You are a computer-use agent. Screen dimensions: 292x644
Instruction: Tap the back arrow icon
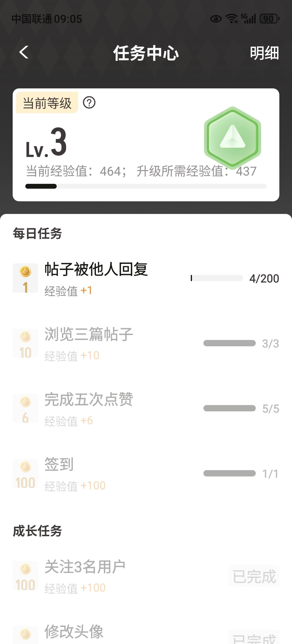coord(24,52)
